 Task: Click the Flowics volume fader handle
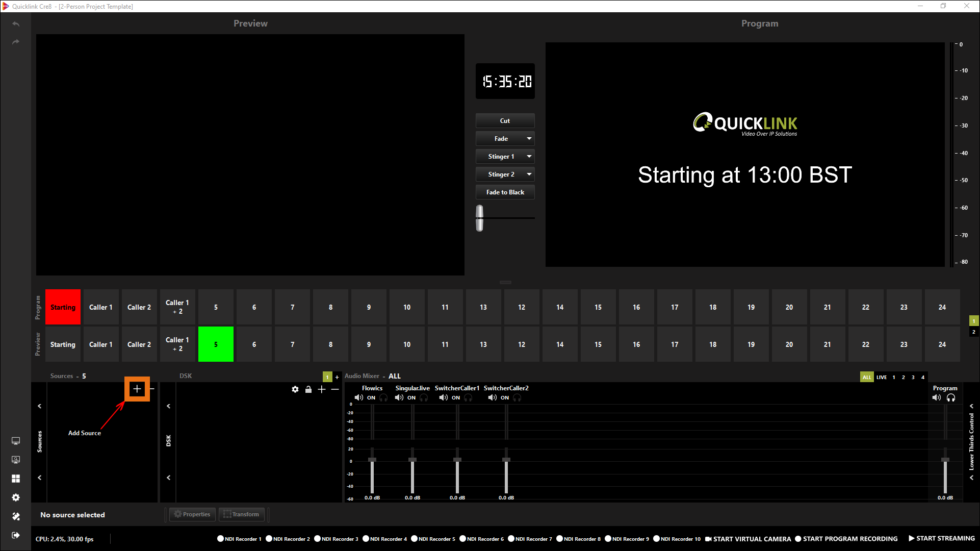372,460
